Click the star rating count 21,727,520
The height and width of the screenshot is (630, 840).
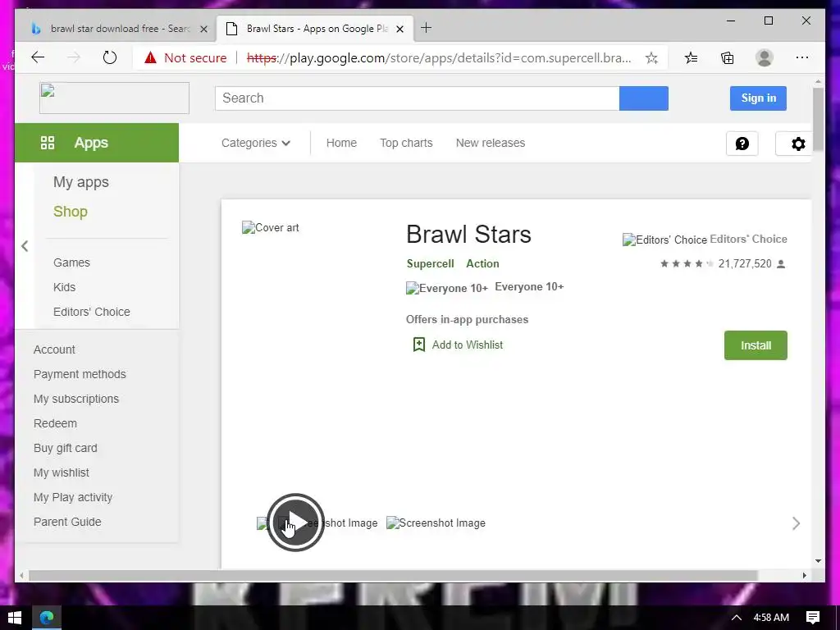pos(745,263)
